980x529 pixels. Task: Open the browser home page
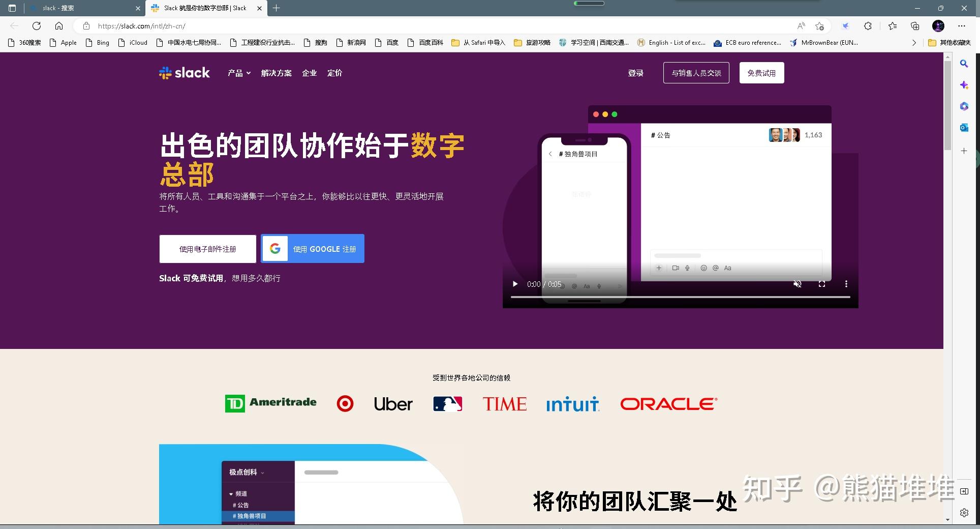[59, 26]
